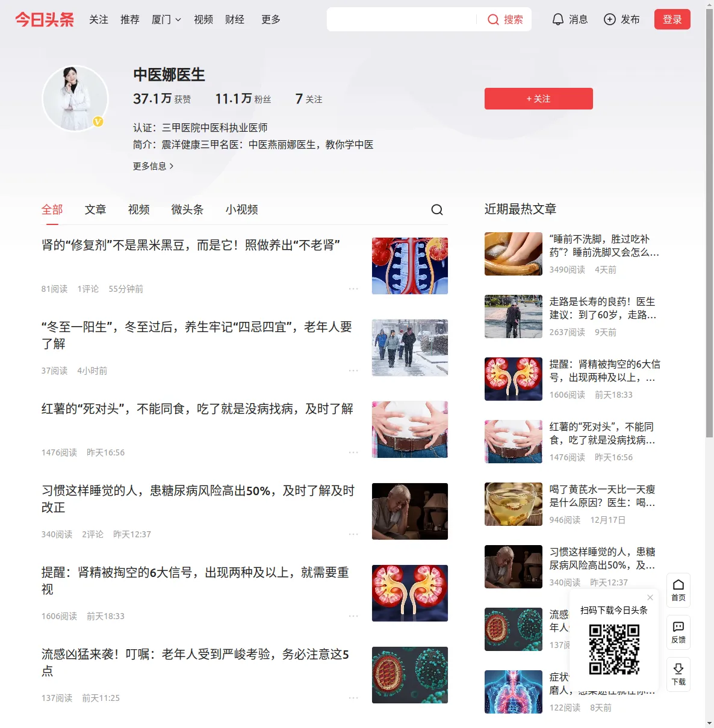Open hot article 睡前不洗脚，胜过吃补药
Image resolution: width=714 pixels, height=728 pixels.
coord(604,245)
